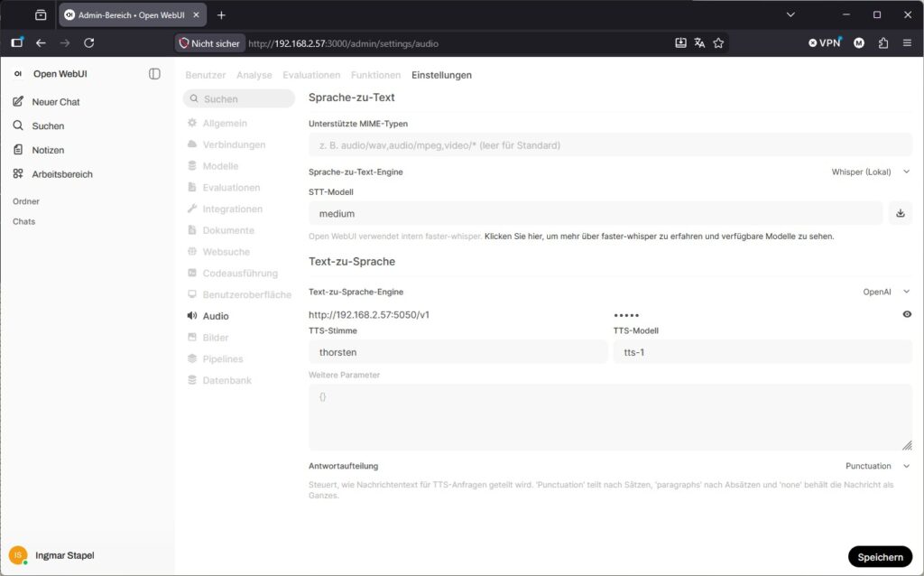Click the browser profile M avatar
This screenshot has height=576, width=924.
pyautogui.click(x=859, y=43)
